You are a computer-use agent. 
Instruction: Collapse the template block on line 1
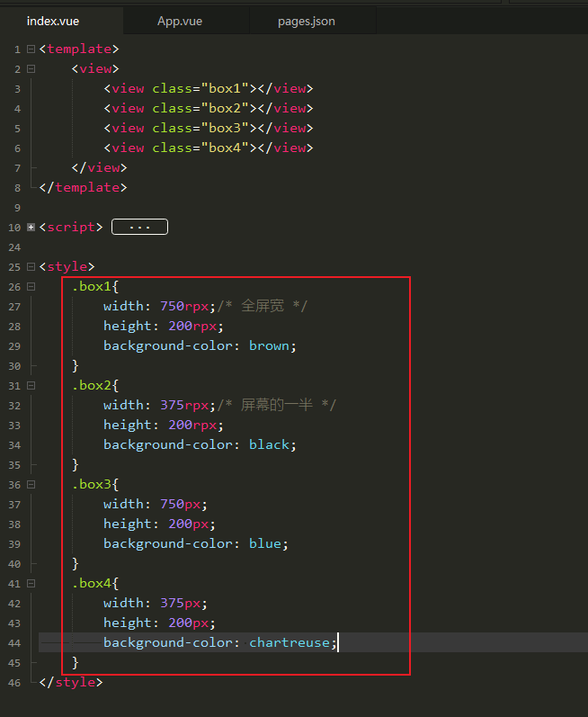click(31, 49)
